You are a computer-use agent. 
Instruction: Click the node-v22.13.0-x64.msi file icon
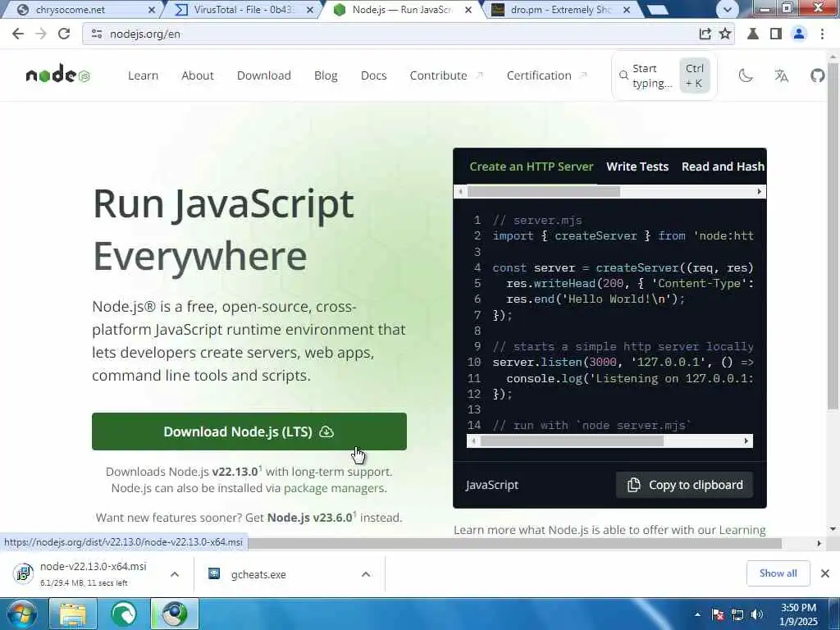click(23, 573)
